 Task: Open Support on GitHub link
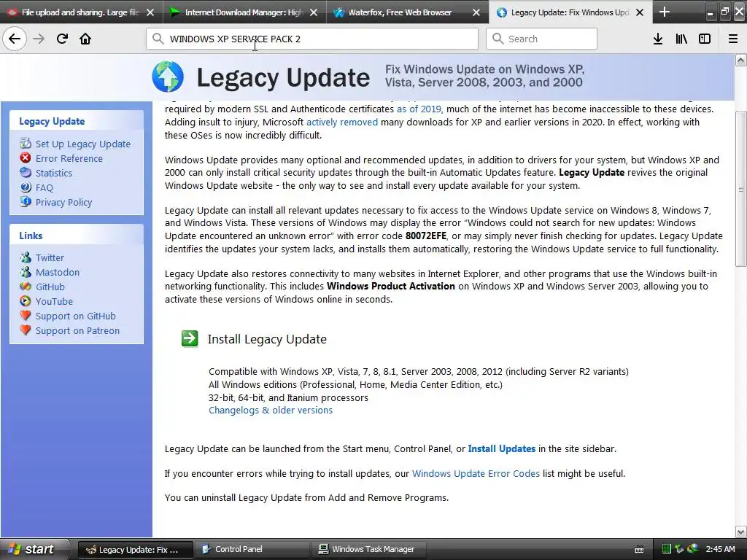pos(76,316)
